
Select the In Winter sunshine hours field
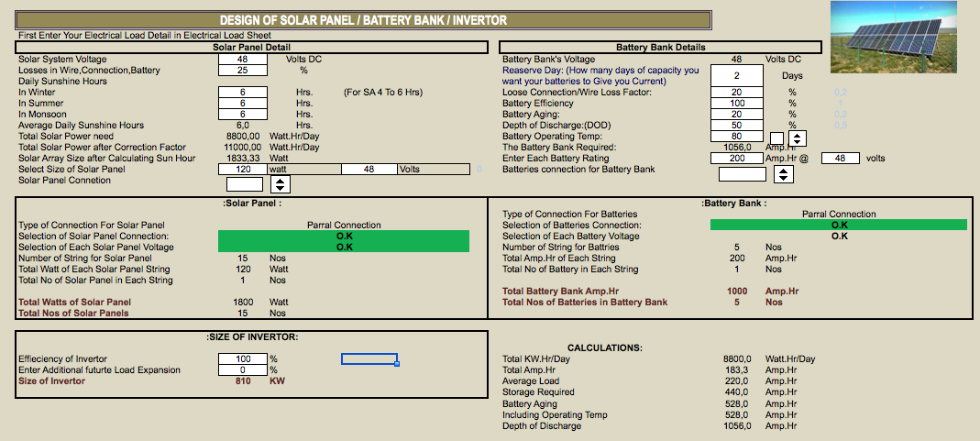[x=243, y=93]
